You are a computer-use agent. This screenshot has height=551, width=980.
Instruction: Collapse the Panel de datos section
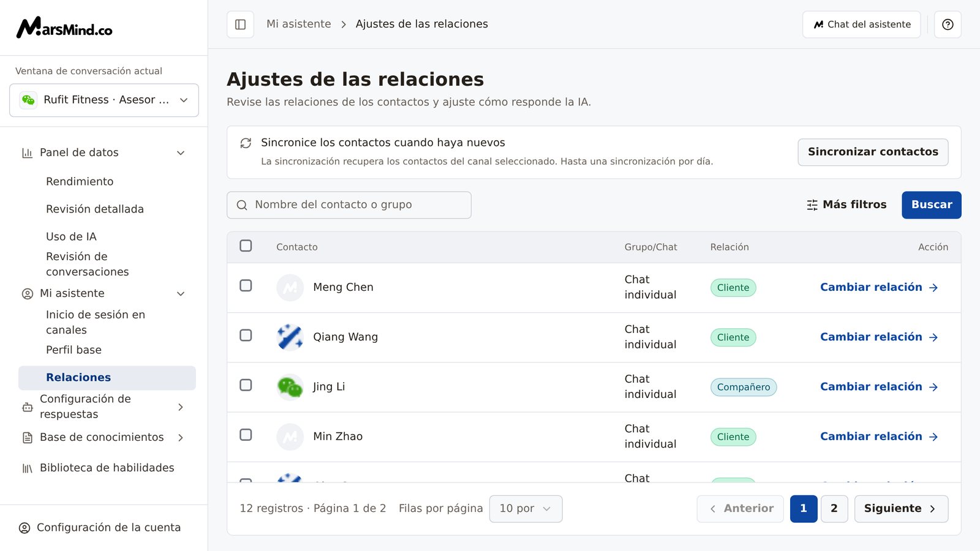click(x=181, y=153)
